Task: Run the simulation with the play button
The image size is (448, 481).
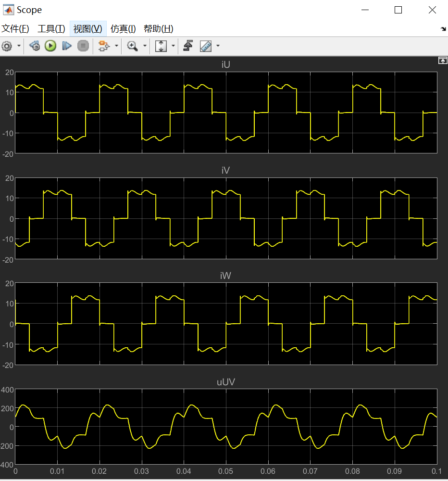Action: [50, 46]
